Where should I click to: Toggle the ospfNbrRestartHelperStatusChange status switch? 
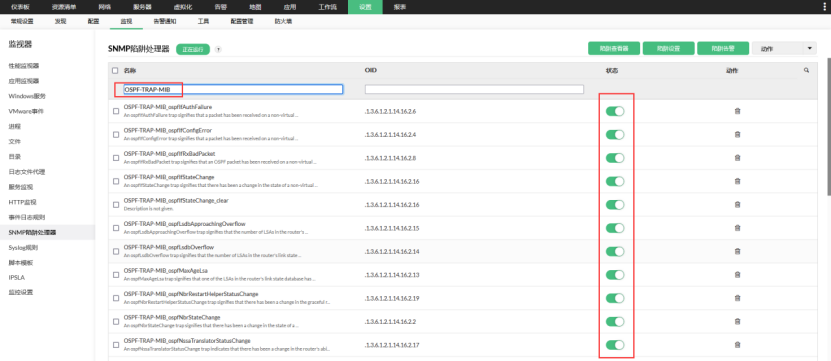pos(615,298)
